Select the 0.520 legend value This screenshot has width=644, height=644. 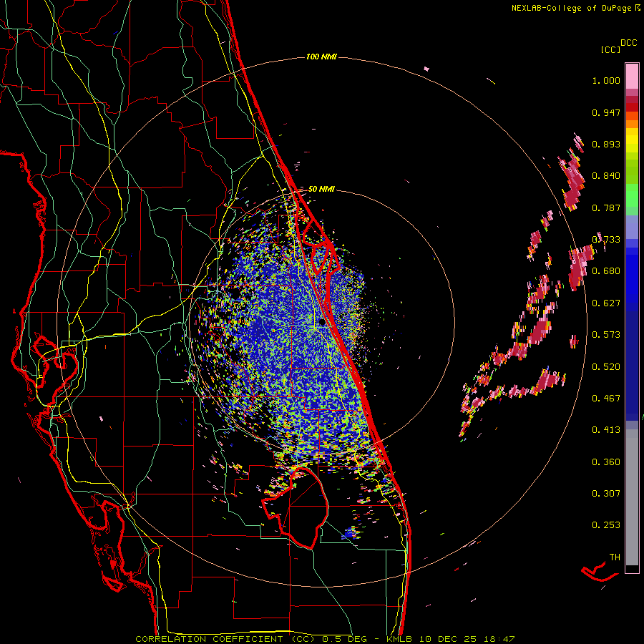[606, 367]
